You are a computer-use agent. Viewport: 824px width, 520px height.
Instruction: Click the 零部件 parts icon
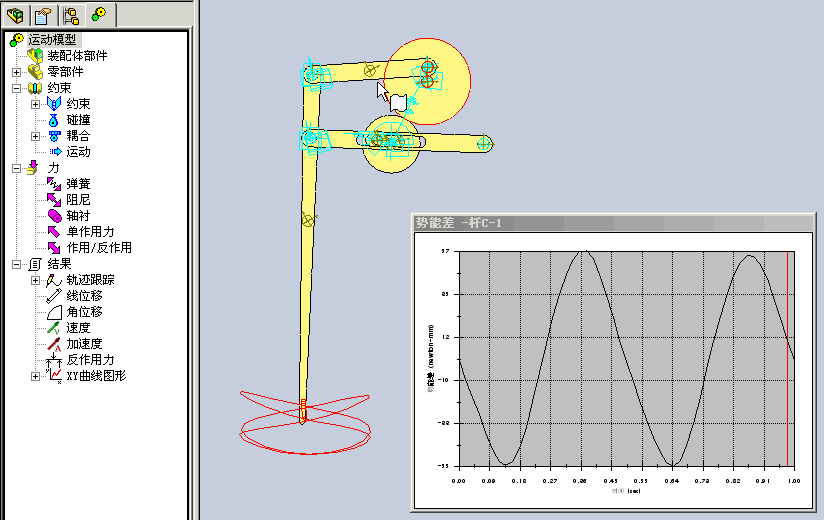35,72
